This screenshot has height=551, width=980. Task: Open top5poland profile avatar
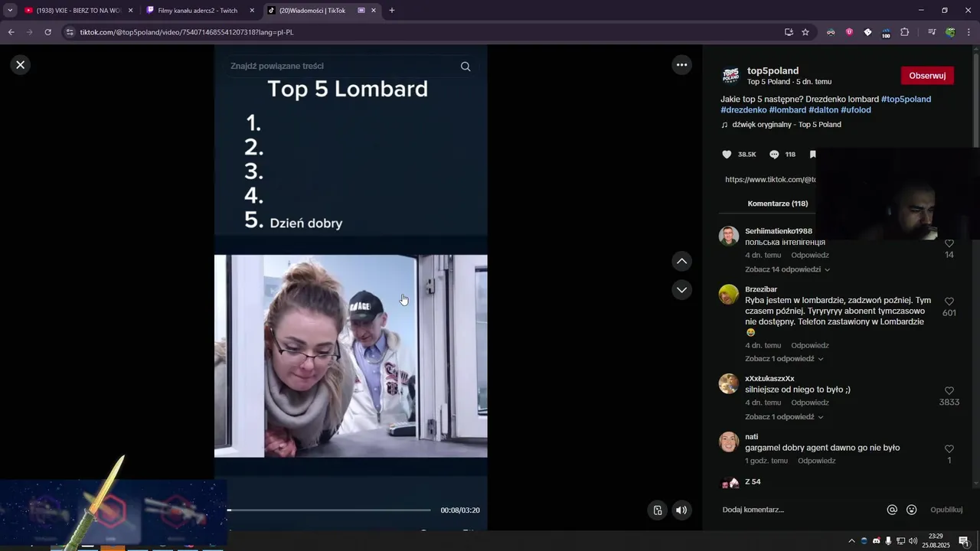click(731, 75)
